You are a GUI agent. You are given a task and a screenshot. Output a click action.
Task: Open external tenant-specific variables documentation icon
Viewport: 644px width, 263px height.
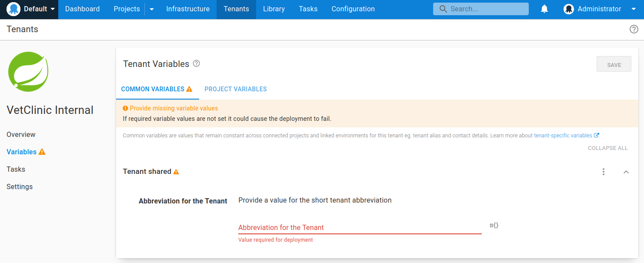pyautogui.click(x=597, y=135)
